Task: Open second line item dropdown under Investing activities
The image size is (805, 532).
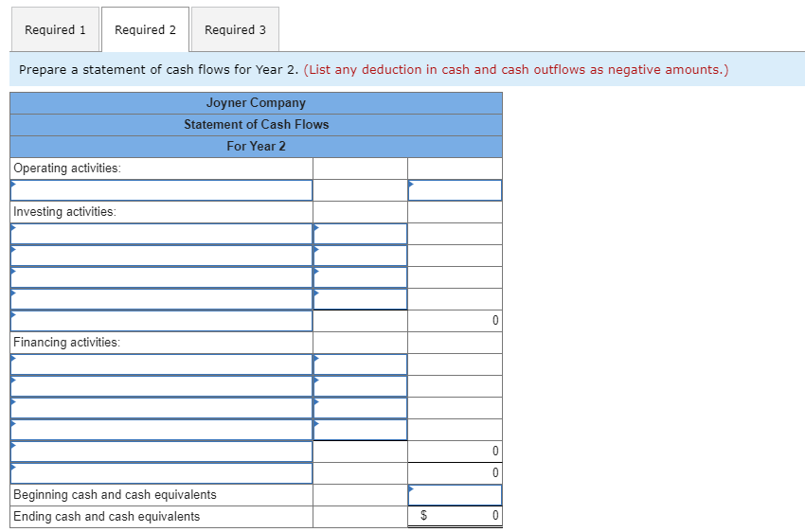Action: click(x=161, y=256)
